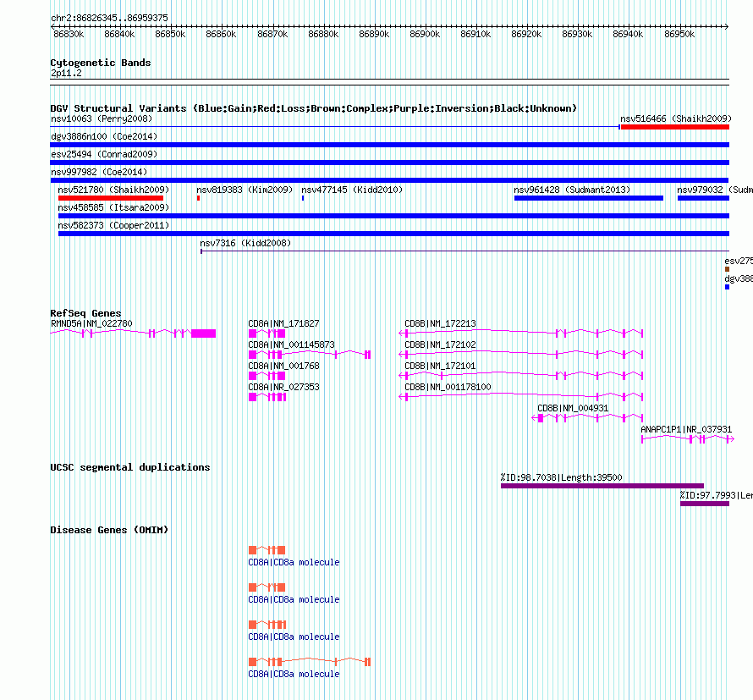This screenshot has height=700, width=753.
Task: Open the CD8B|NM_172101 transcript label
Action: [440, 367]
